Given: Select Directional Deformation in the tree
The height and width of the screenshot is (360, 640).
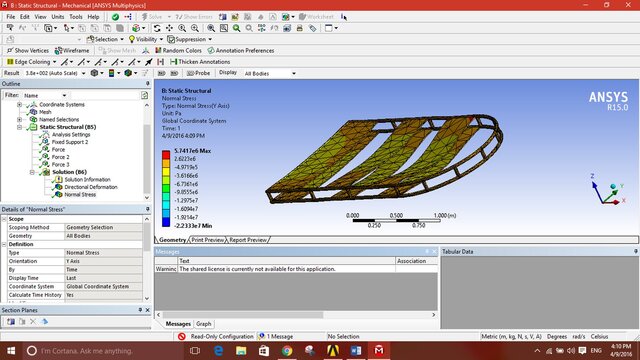Looking at the screenshot, I should (91, 187).
